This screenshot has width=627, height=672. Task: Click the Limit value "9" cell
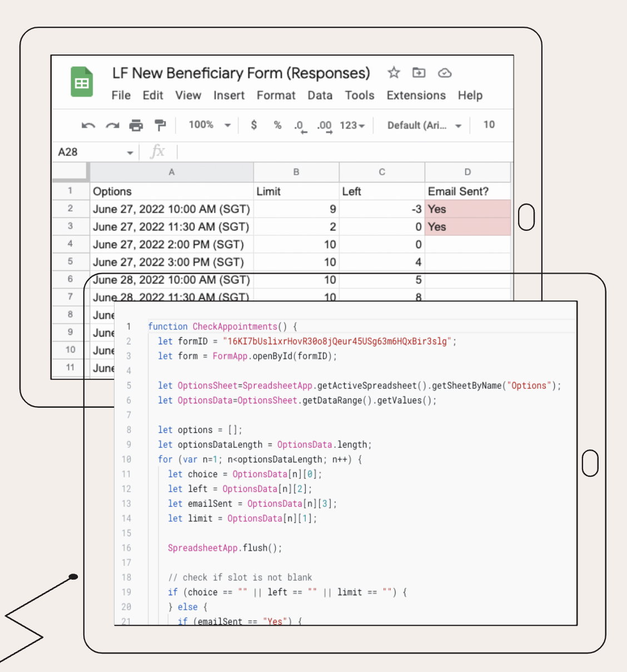[296, 209]
